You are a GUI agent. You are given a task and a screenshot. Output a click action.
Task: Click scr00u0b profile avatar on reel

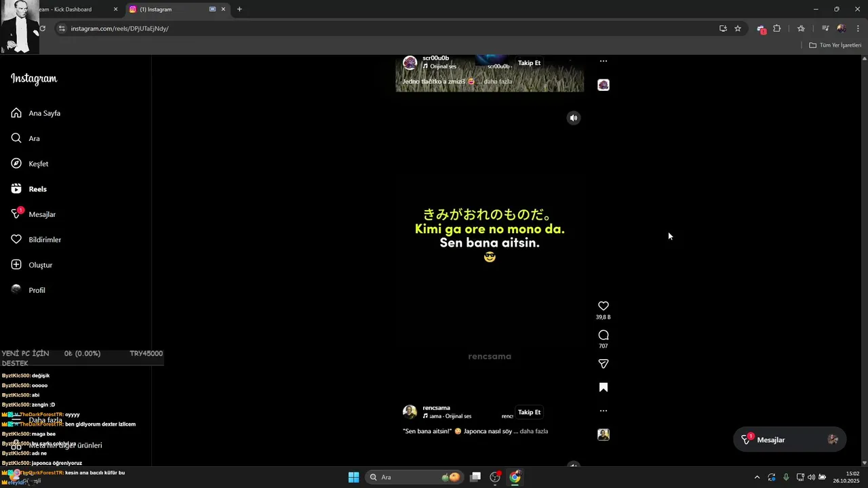(x=410, y=63)
